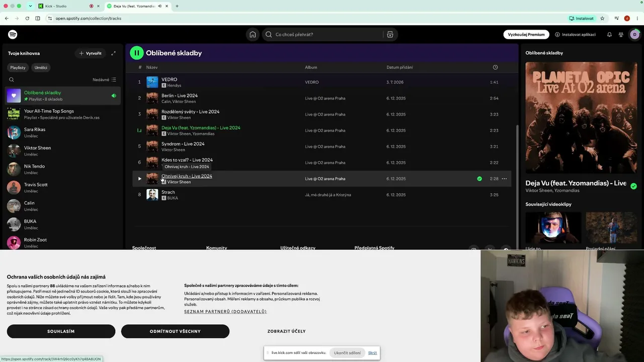The width and height of the screenshot is (644, 362).
Task: Accept cookies with SOUHLASÍM
Action: tap(61, 331)
